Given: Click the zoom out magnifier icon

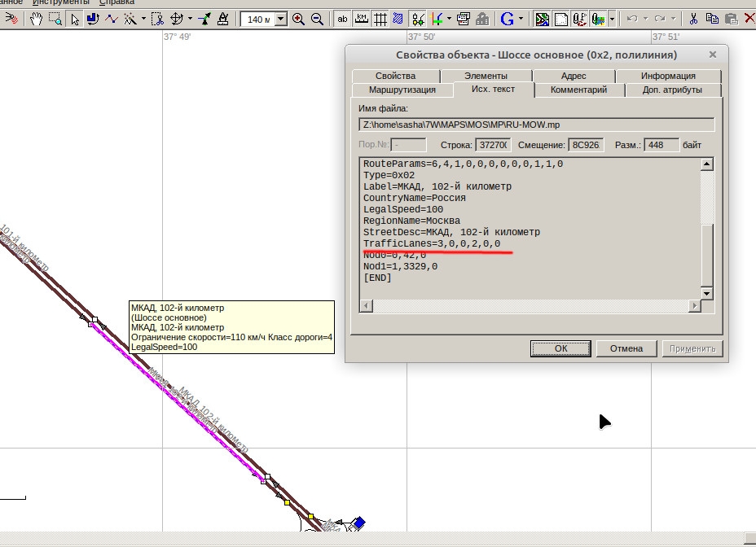Looking at the screenshot, I should click(x=317, y=19).
